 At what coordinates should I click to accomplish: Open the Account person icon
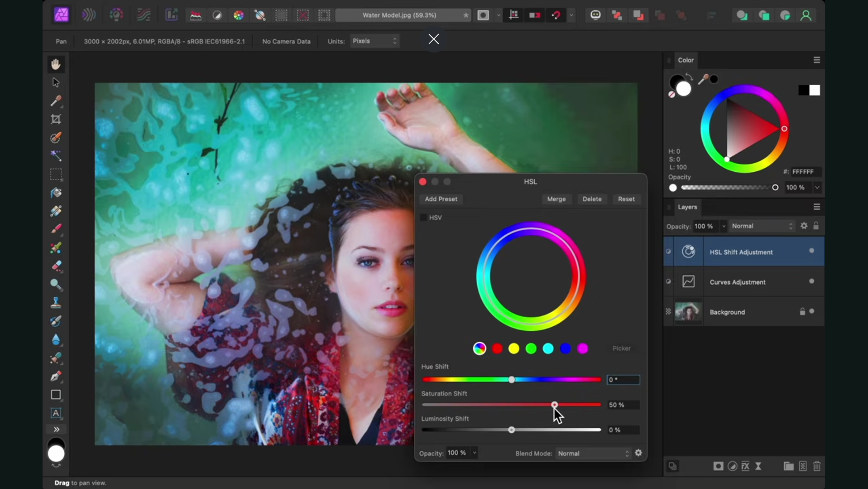pos(806,15)
